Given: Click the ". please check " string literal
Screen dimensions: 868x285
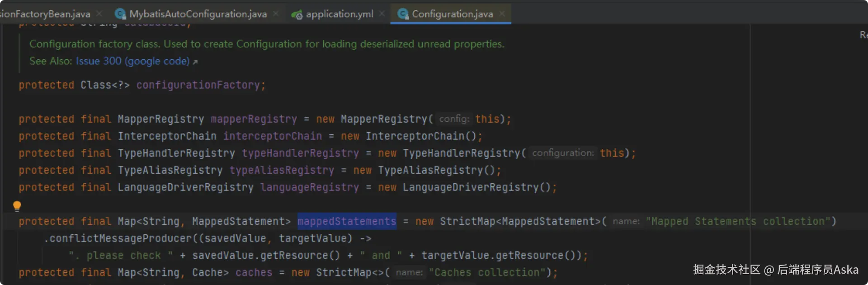Looking at the screenshot, I should tap(121, 256).
